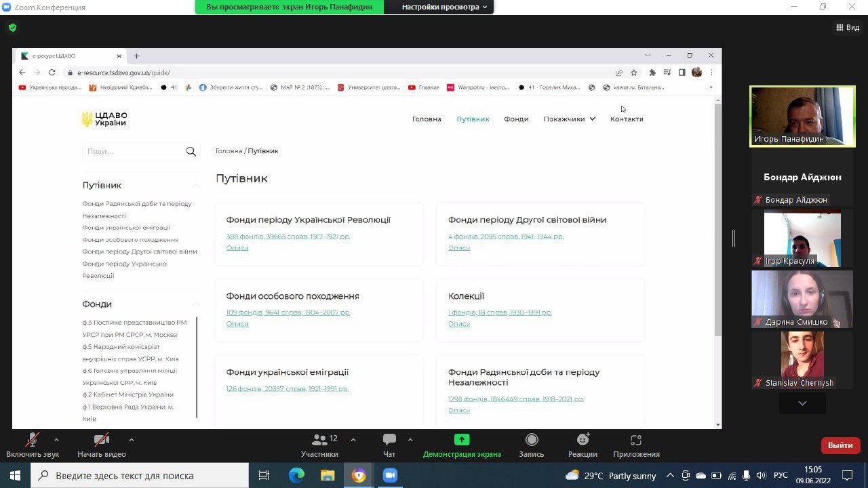Expand video options arrow beside camera

click(131, 440)
